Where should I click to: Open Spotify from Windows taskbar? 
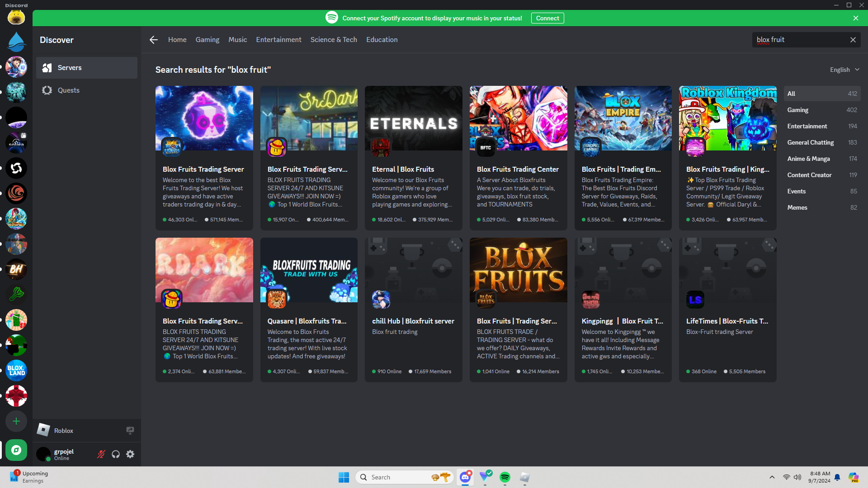505,477
